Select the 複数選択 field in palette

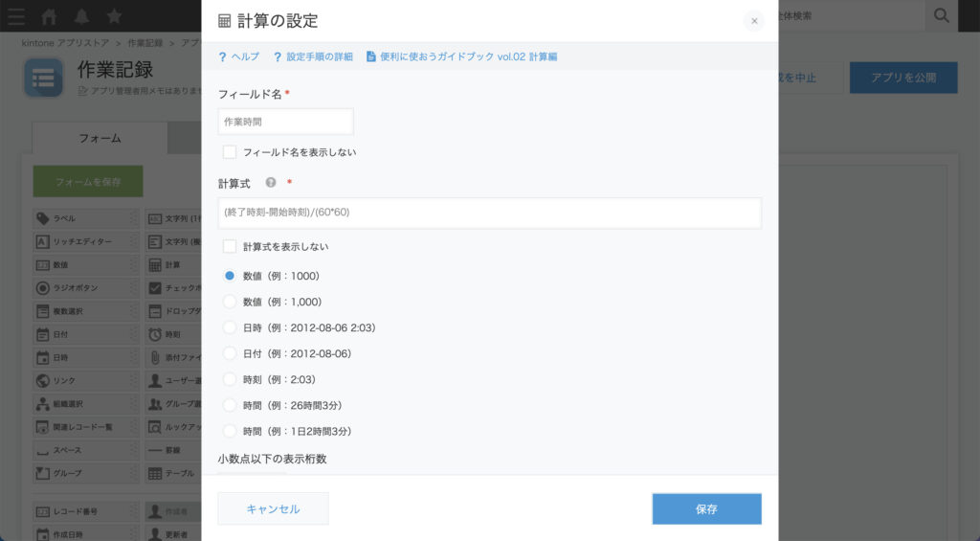pyautogui.click(x=86, y=311)
